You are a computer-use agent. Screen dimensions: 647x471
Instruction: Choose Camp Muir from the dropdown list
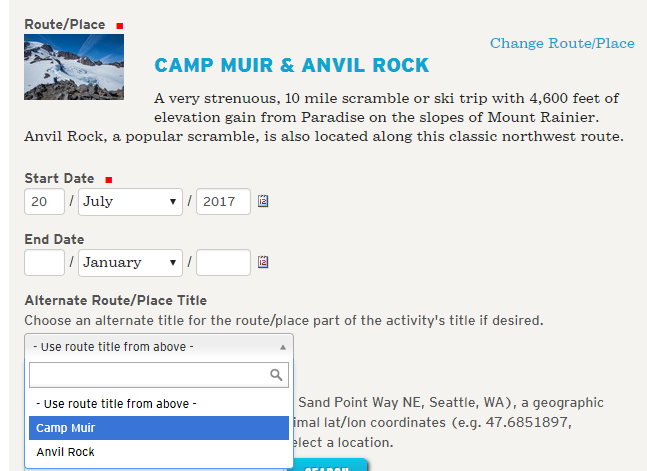66,428
